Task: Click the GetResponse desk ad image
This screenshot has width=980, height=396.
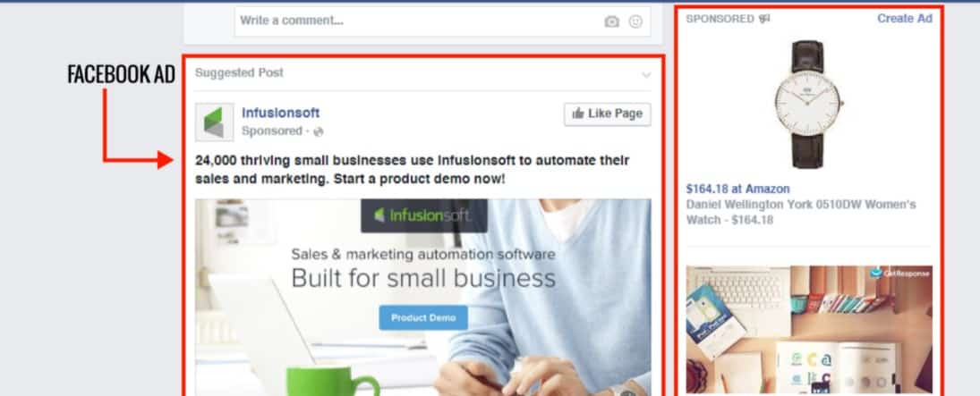Action: pyautogui.click(x=809, y=329)
